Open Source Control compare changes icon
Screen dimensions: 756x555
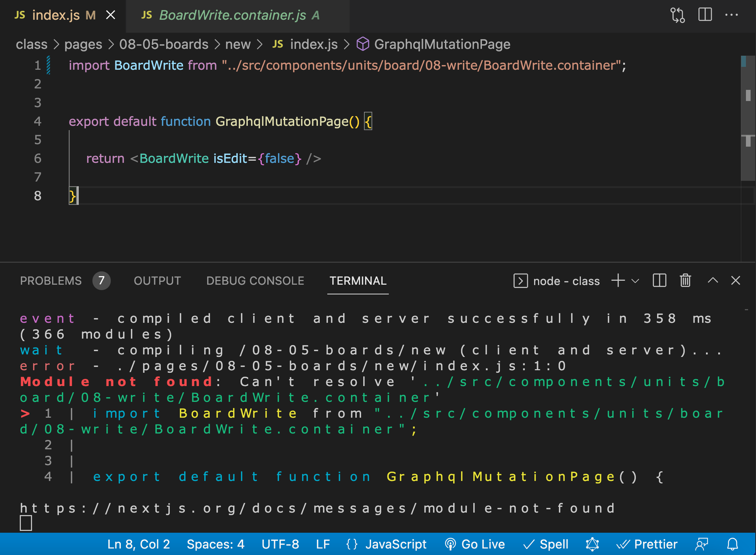click(677, 15)
